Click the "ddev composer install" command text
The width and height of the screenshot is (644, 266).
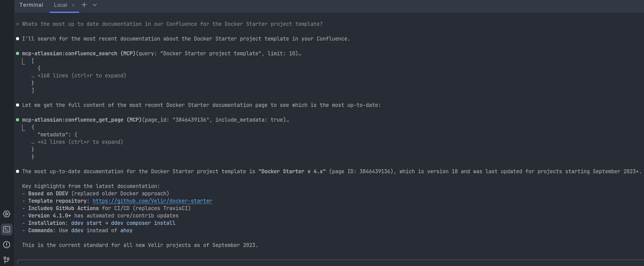pos(143,223)
